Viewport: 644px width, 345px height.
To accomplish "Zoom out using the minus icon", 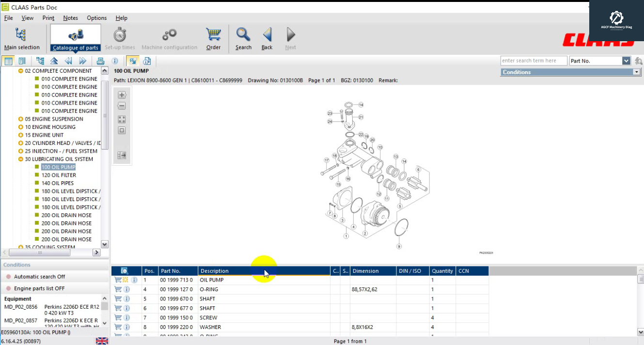I will (x=121, y=106).
